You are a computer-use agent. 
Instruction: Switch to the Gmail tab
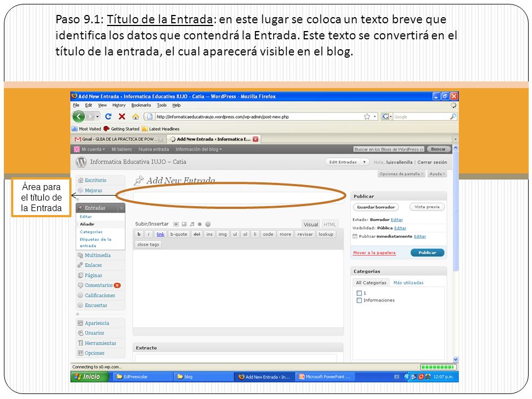119,139
